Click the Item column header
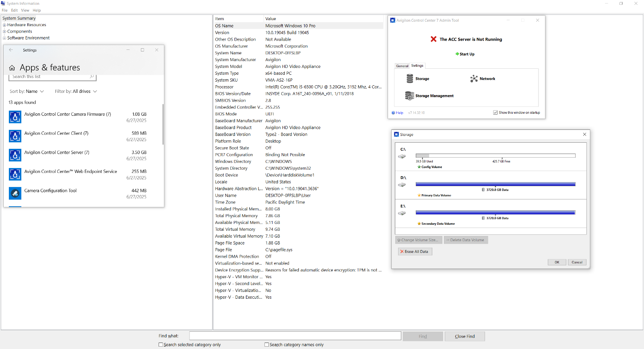This screenshot has width=644, height=349. point(238,18)
